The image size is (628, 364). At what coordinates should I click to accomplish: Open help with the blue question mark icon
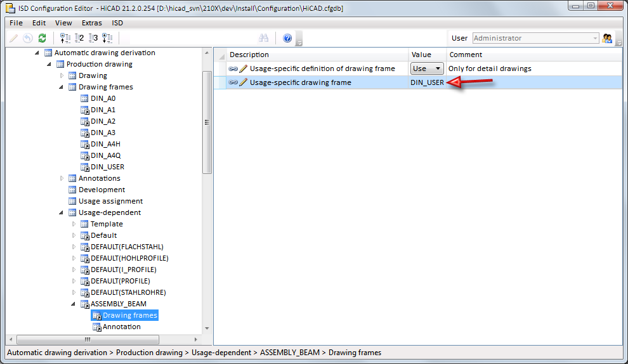[x=287, y=38]
